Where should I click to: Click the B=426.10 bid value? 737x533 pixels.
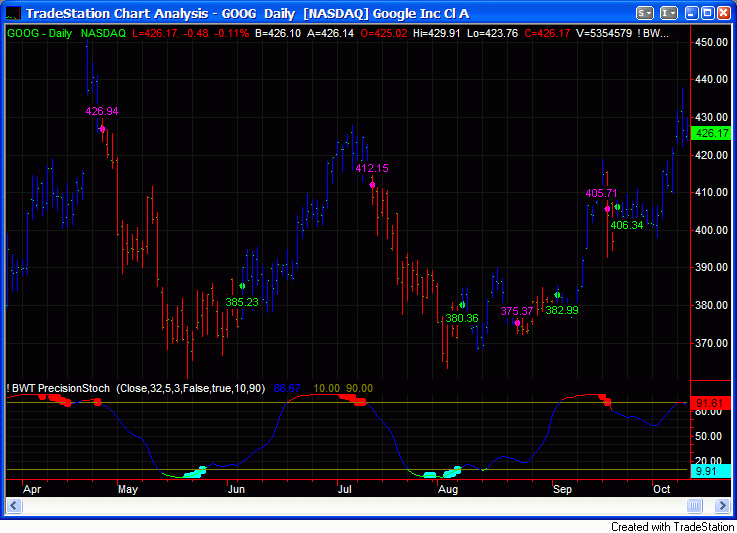click(x=278, y=33)
